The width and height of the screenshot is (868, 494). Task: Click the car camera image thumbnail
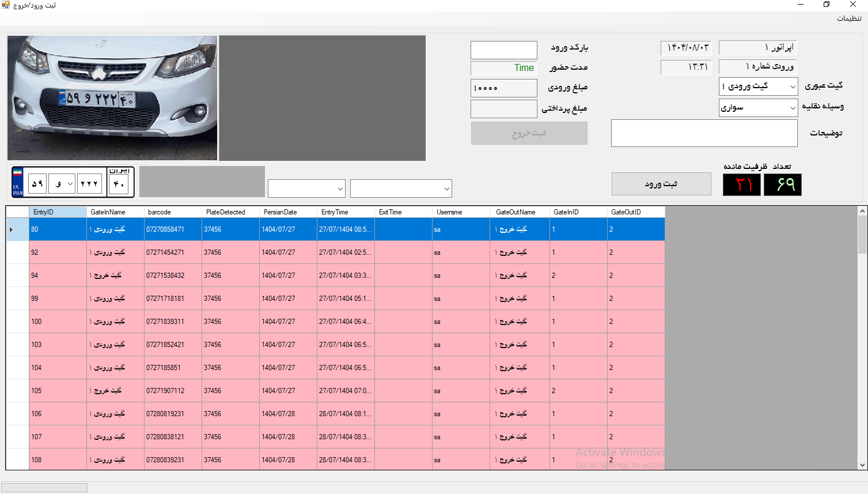[x=112, y=98]
